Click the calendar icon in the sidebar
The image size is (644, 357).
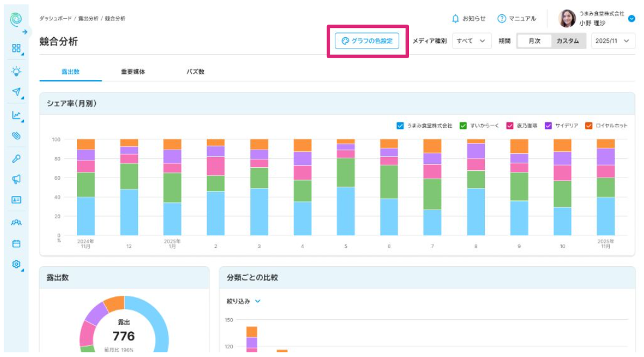coord(16,243)
